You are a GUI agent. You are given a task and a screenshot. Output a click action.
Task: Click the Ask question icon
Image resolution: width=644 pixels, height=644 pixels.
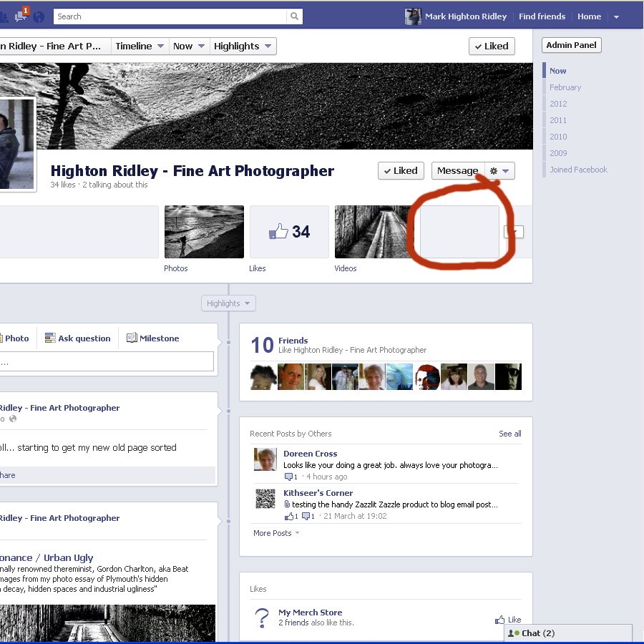pos(50,338)
